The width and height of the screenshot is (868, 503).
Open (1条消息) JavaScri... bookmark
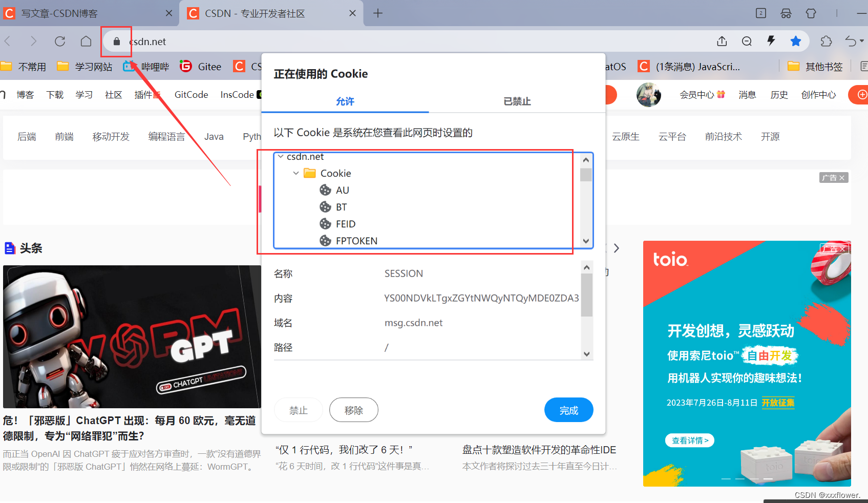[689, 67]
